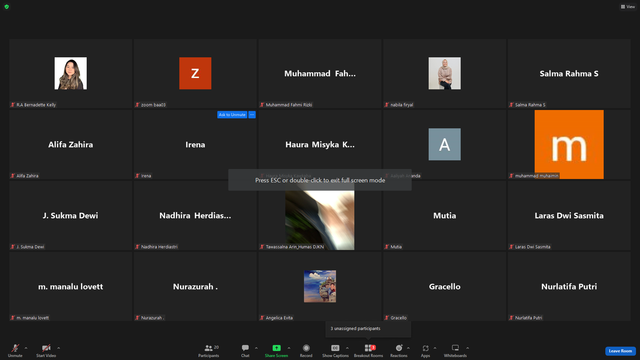Click Ask to Unmute on Irena's tile
The width and height of the screenshot is (640, 360).
coord(232,115)
